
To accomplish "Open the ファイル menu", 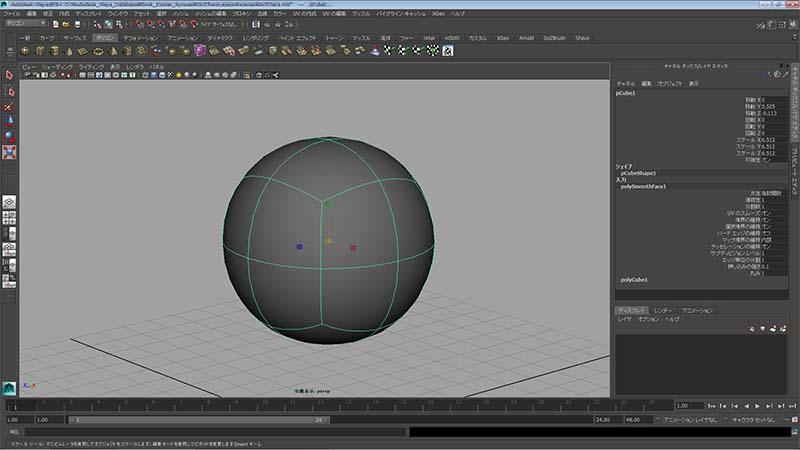I will click(12, 14).
